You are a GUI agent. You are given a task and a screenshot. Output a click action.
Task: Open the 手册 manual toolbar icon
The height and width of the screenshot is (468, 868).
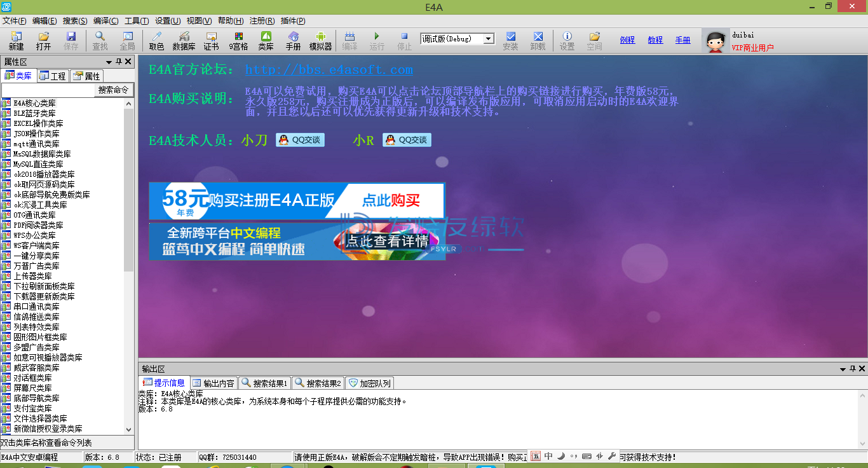(293, 41)
